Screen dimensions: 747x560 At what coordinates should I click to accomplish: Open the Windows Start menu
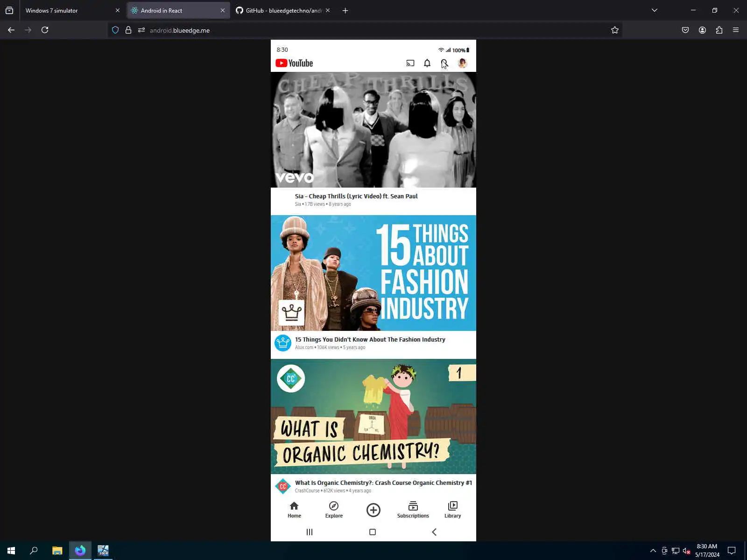[11, 551]
